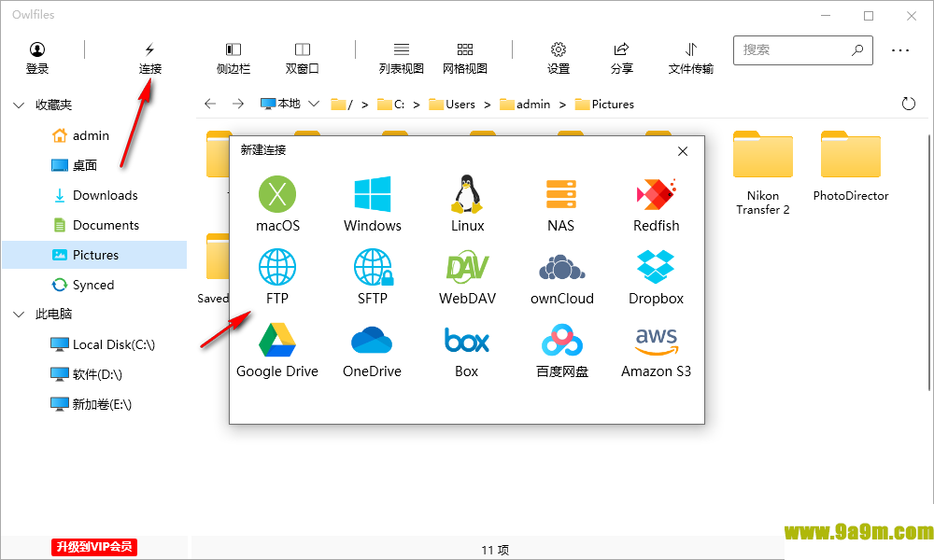Click C: in breadcrumb path
This screenshot has width=934, height=560.
tap(391, 105)
